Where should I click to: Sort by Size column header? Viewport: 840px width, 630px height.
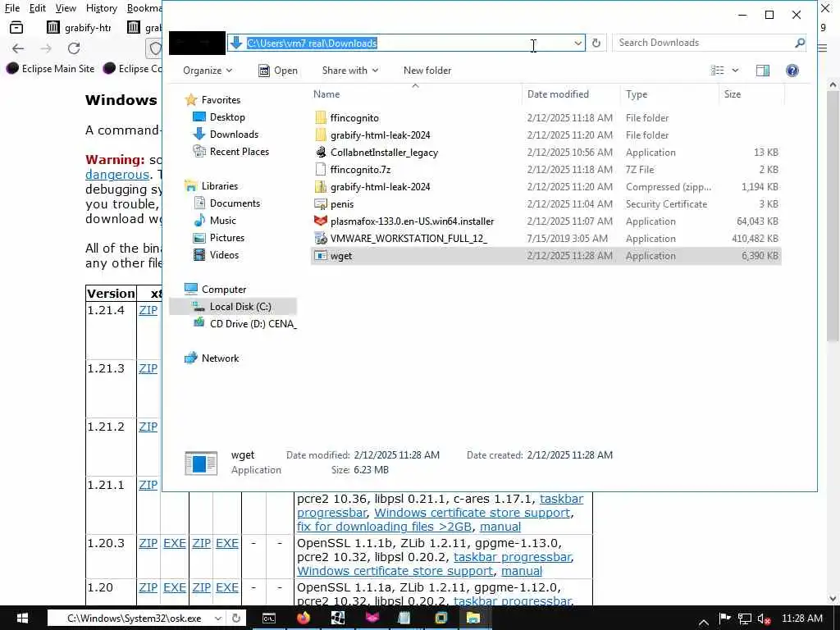(x=751, y=94)
